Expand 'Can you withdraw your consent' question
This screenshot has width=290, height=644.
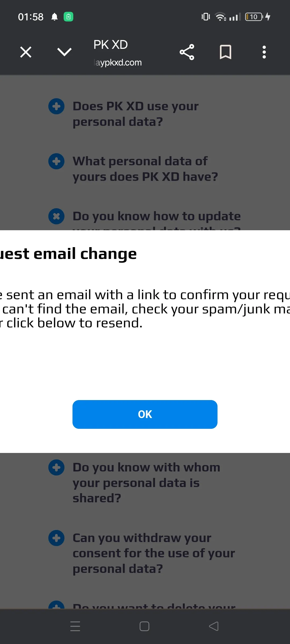[56, 538]
